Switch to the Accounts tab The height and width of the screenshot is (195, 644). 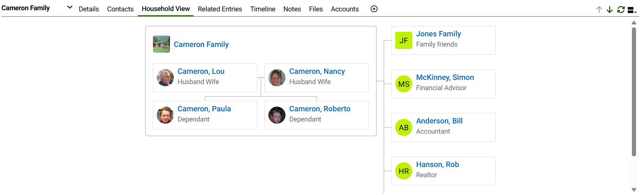345,9
